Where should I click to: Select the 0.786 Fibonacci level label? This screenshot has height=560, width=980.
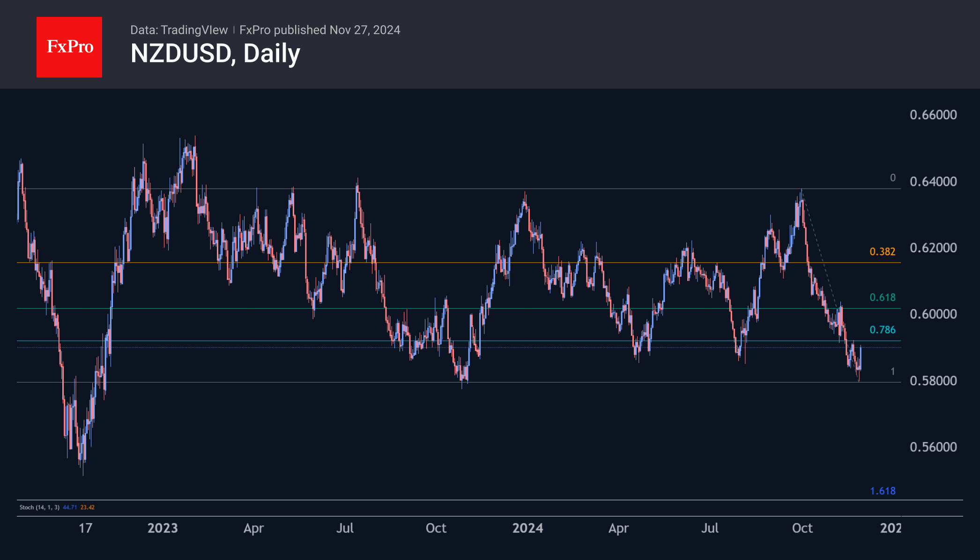[882, 330]
